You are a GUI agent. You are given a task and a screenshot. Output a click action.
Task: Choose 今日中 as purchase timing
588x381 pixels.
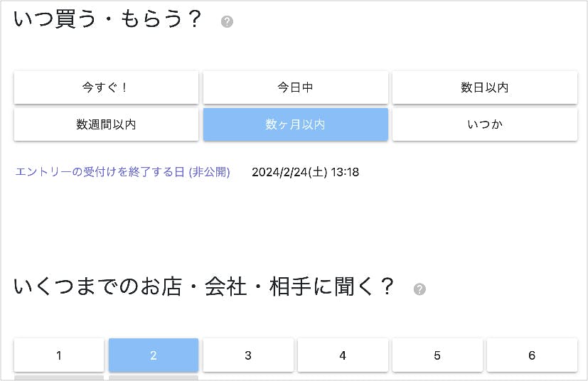[x=295, y=87]
